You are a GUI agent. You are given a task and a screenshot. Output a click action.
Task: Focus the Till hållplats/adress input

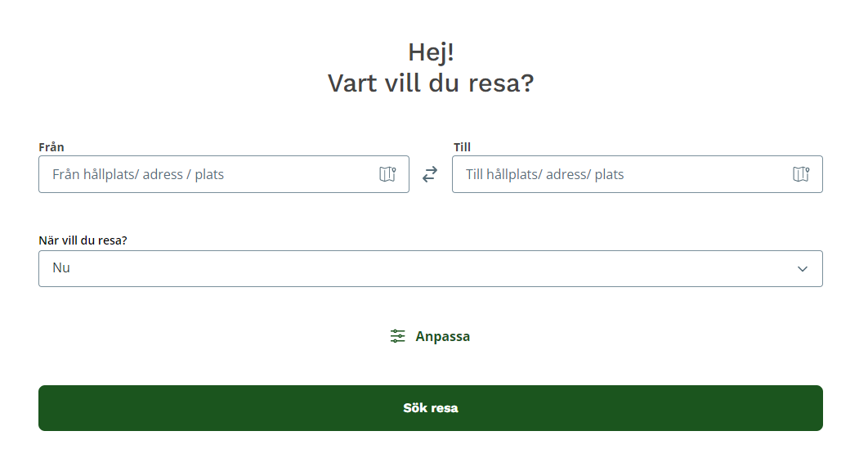[x=638, y=174]
